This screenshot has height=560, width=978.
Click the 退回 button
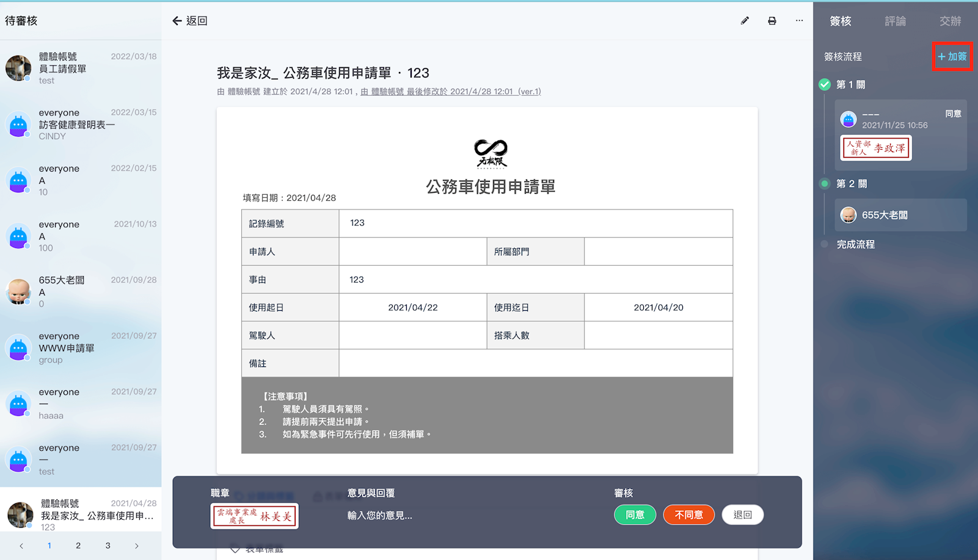742,515
